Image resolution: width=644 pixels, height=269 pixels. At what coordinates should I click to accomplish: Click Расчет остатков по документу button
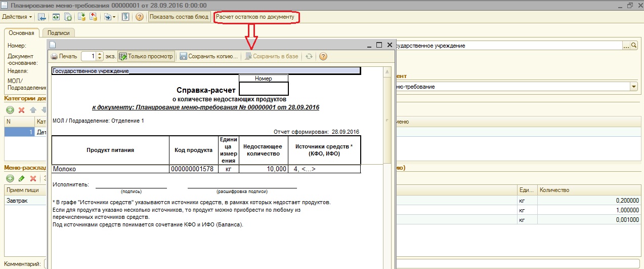pyautogui.click(x=255, y=17)
